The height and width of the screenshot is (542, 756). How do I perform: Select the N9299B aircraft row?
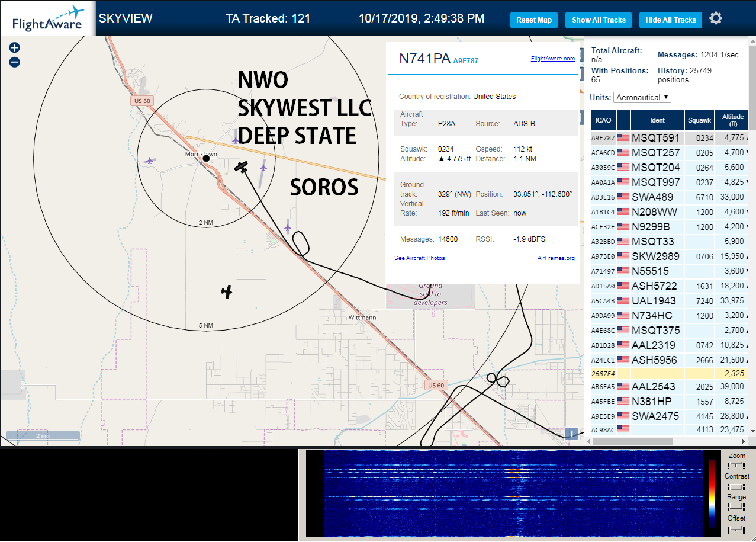(670, 226)
